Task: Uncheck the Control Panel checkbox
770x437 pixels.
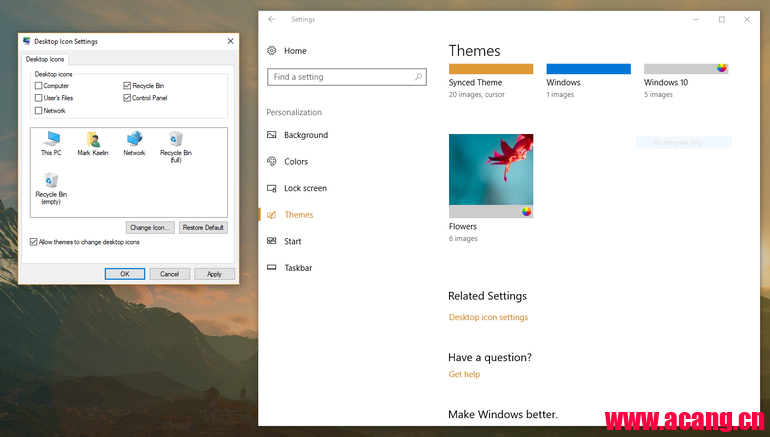Action: (127, 98)
